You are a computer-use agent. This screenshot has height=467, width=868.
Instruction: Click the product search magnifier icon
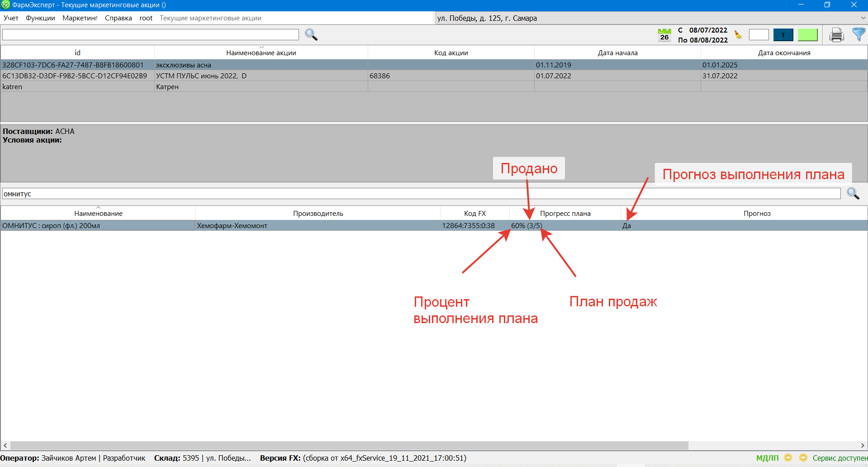point(853,194)
